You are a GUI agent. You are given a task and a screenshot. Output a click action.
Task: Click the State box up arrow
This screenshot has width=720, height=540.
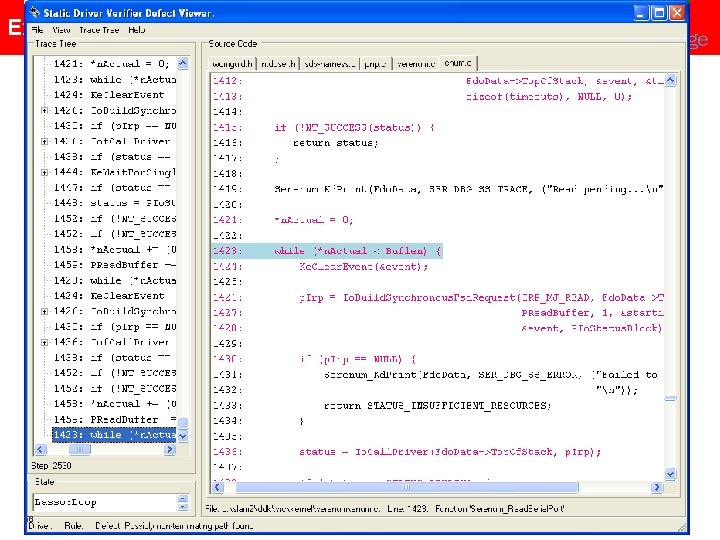(x=183, y=499)
